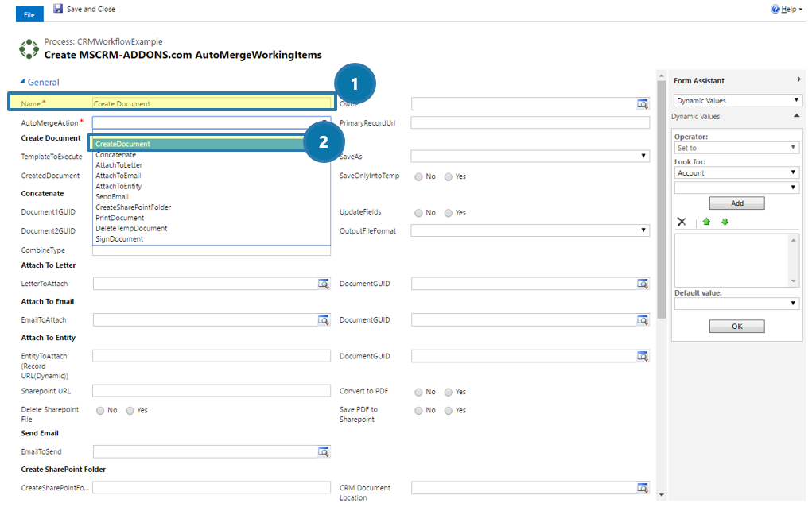Click the green move up arrow
Viewport: 812px width, 507px height.
coord(706,222)
